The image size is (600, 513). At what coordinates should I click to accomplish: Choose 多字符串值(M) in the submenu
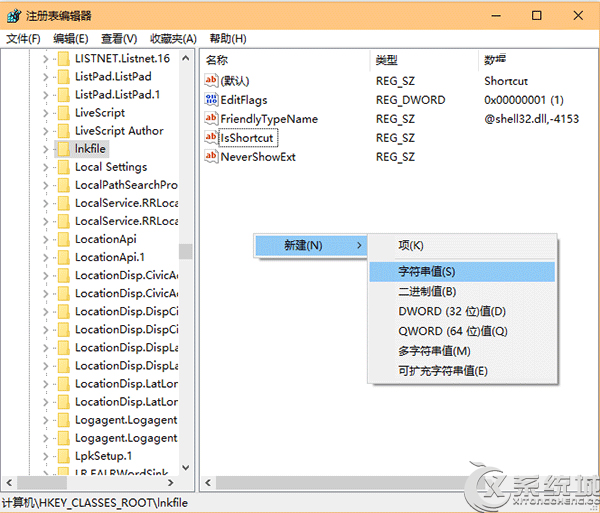click(x=462, y=351)
